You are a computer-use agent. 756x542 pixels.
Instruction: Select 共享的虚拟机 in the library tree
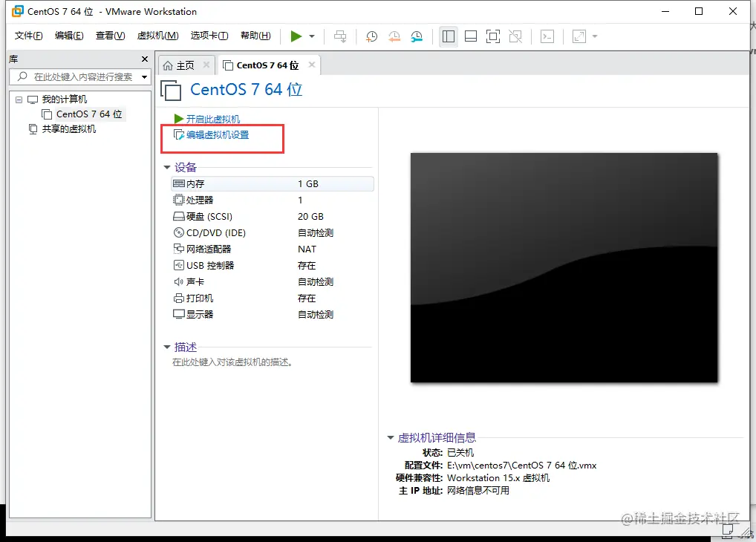click(68, 129)
